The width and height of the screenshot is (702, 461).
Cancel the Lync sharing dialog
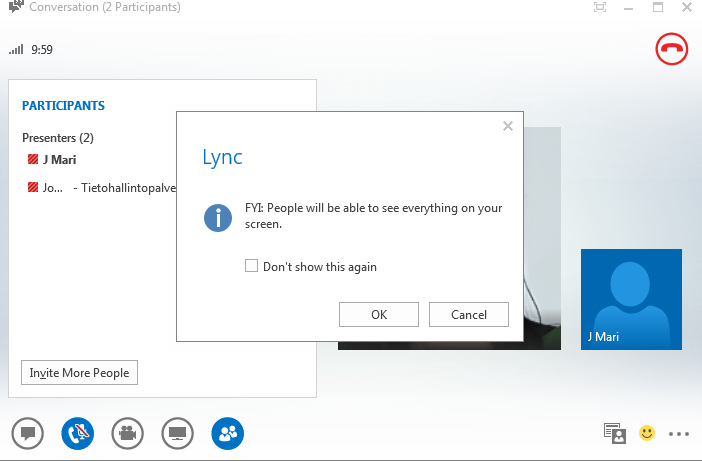[x=469, y=314]
